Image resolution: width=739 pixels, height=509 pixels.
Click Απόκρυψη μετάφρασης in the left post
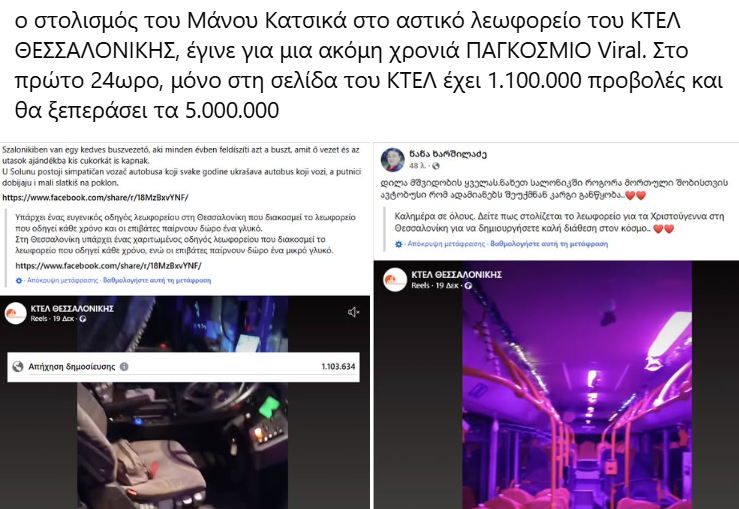62,280
